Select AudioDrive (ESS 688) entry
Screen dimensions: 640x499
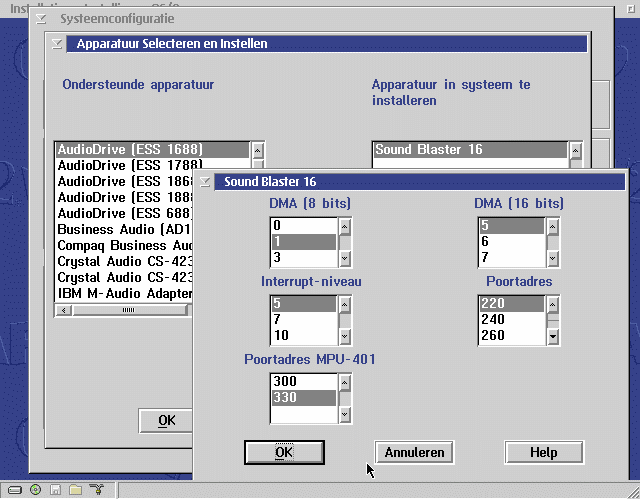coord(124,213)
